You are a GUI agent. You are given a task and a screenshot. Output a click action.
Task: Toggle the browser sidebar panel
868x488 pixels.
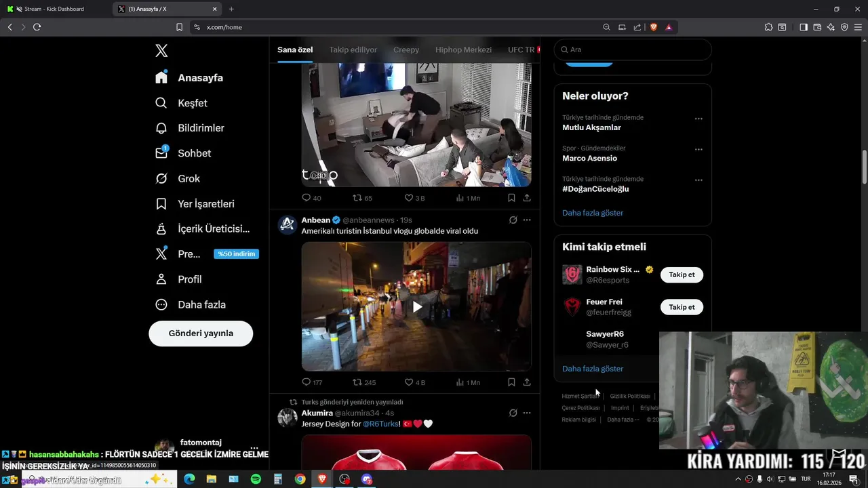[x=804, y=27]
